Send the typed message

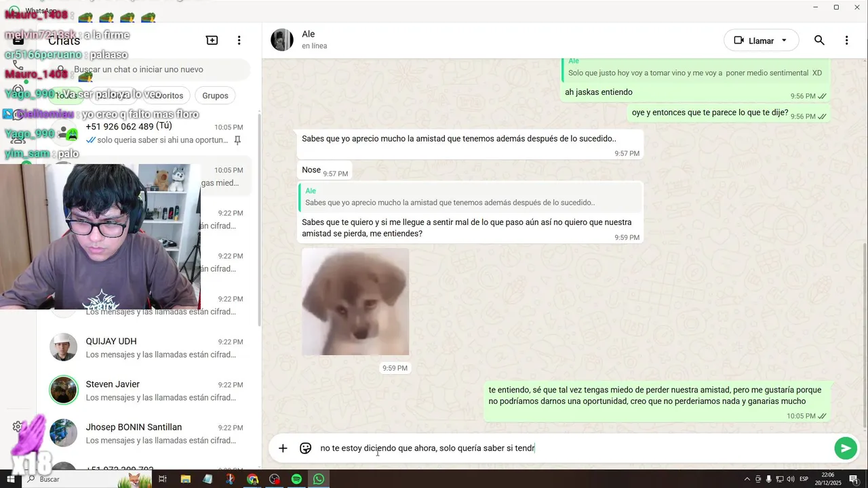[846, 448]
